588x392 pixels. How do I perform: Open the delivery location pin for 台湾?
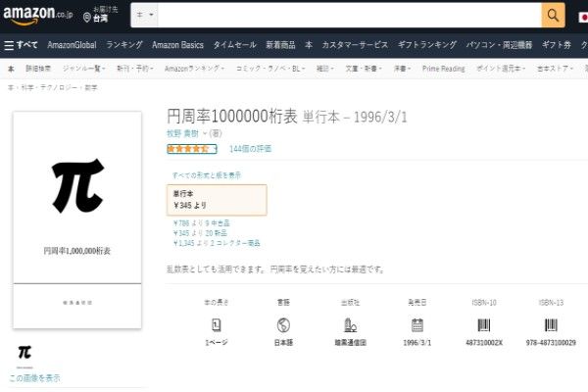[101, 15]
